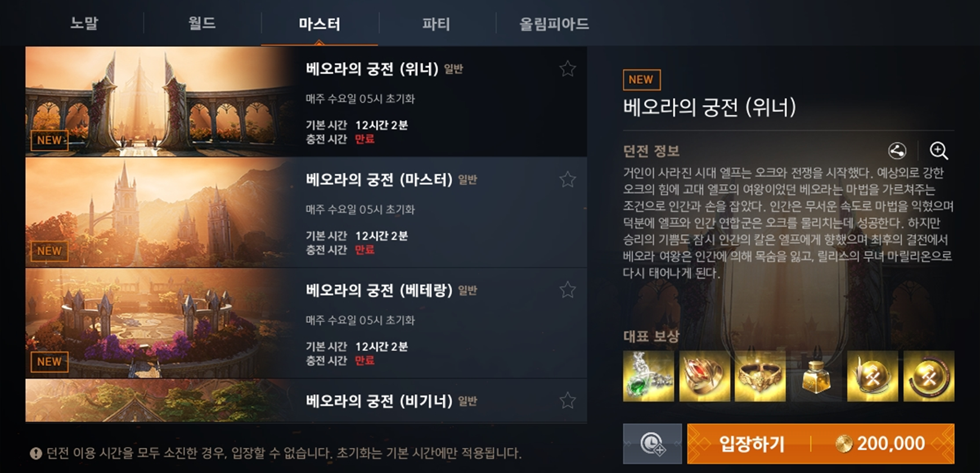Select the last crossed-hammer orb reward icon

pos(929,376)
